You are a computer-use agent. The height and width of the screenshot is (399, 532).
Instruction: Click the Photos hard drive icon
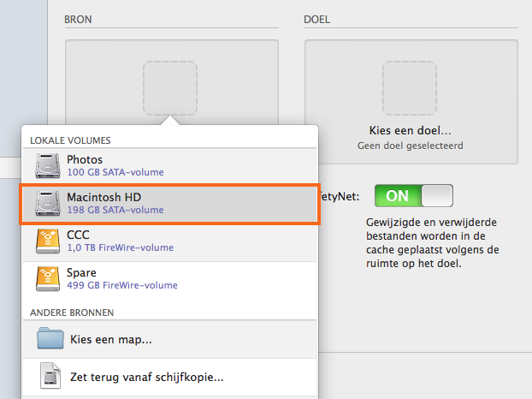[48, 166]
